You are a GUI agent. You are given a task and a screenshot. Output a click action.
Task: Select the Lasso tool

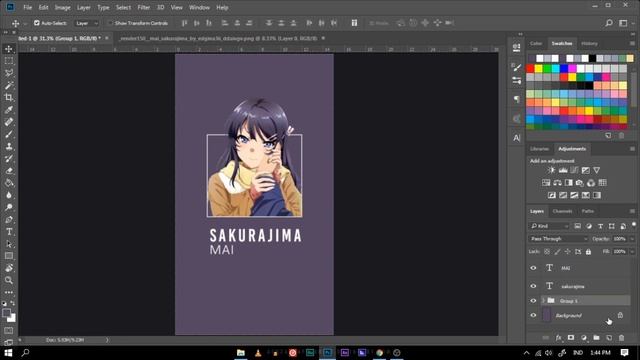coord(9,73)
